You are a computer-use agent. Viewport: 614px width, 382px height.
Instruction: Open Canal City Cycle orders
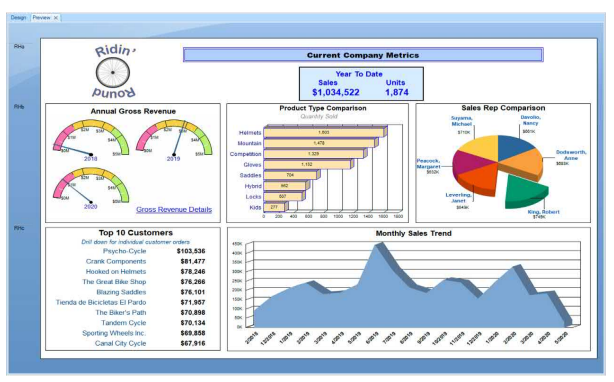120,343
